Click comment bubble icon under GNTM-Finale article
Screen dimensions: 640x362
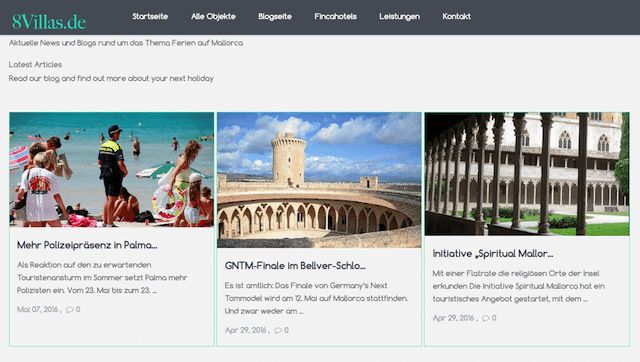(x=278, y=330)
